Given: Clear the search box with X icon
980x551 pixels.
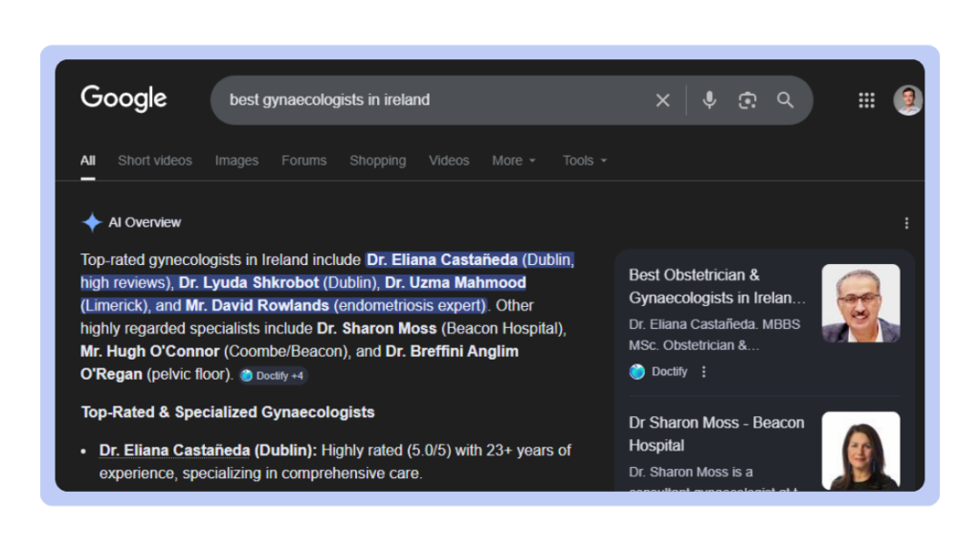Looking at the screenshot, I should point(662,100).
